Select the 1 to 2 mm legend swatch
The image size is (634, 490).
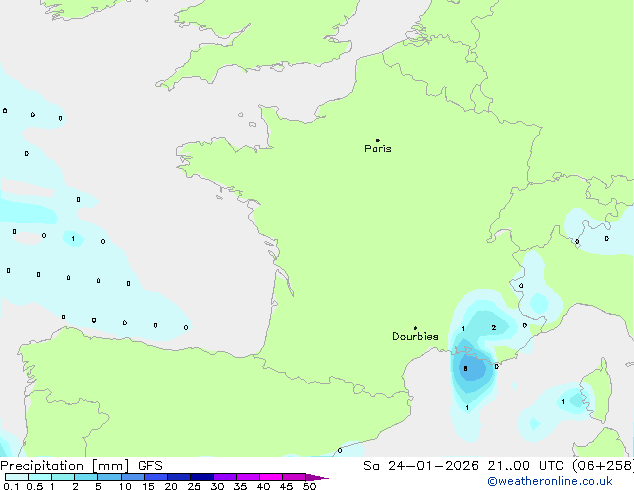pyautogui.click(x=63, y=477)
